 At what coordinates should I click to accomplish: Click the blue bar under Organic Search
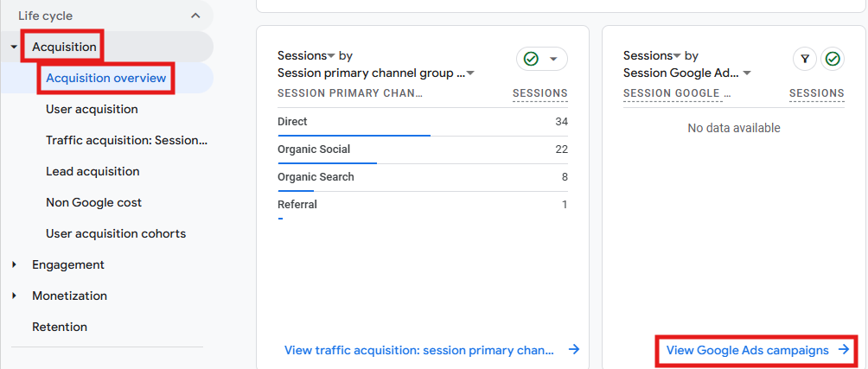pyautogui.click(x=296, y=190)
